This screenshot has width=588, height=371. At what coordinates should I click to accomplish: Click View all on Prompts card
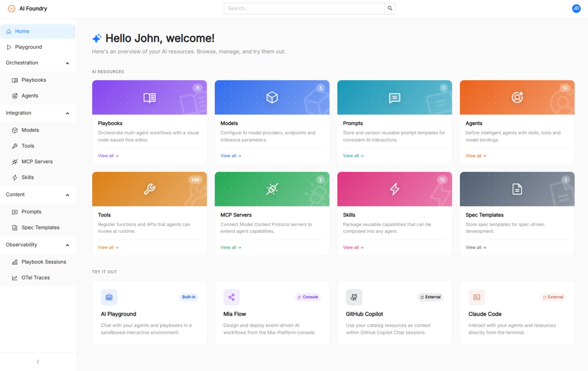[x=353, y=156]
